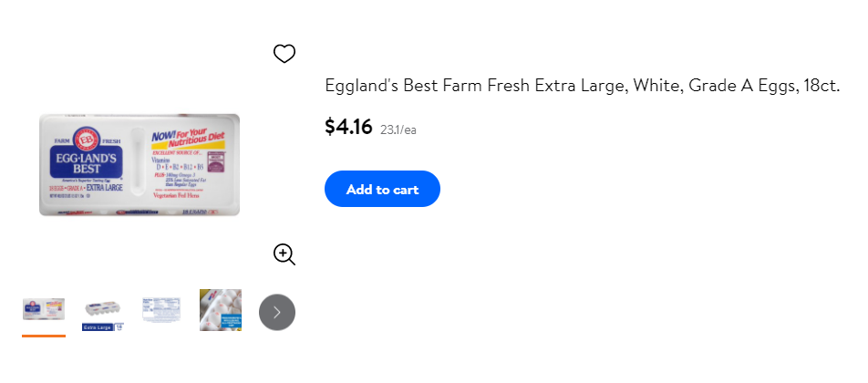Viewport: 868px width, 383px height.
Task: Click the 'NOW! For Your Nutritious Diet' banner
Action: click(188, 140)
